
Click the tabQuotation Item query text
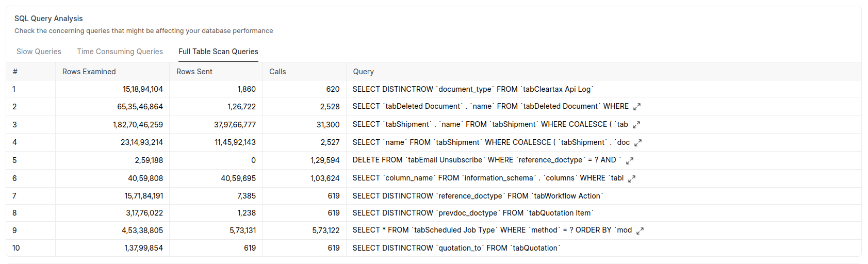pos(473,213)
